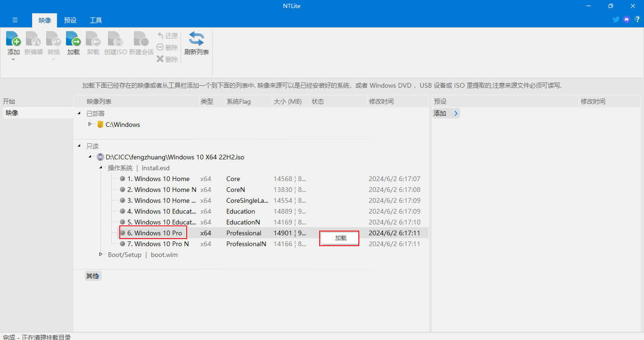This screenshot has height=340, width=644.
Task: Select the 4. Windows 10 Education row
Action: click(272, 211)
